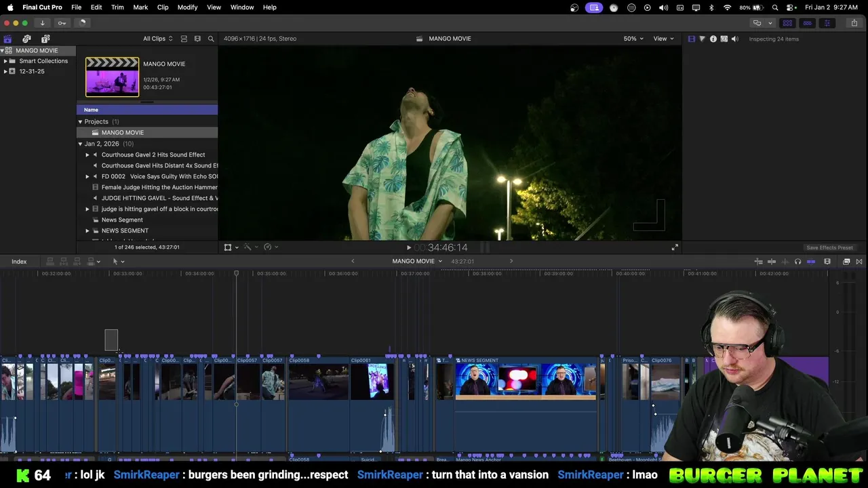868x488 pixels.
Task: Open the Video inspector filmstrip tab
Action: pos(691,39)
